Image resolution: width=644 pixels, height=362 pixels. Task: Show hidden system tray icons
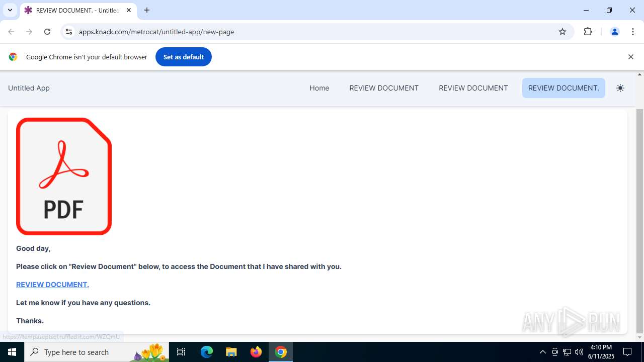point(542,352)
